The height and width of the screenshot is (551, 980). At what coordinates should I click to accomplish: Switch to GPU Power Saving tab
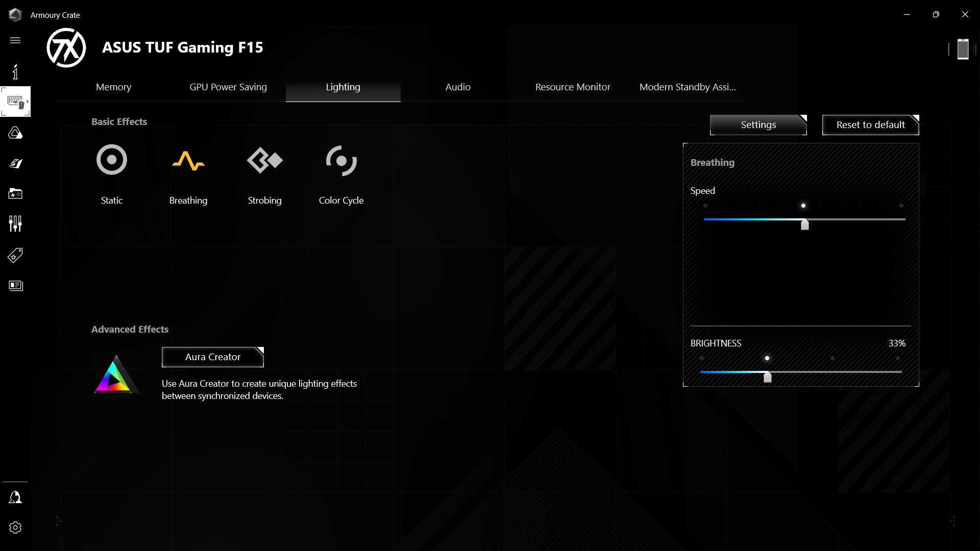pos(228,87)
